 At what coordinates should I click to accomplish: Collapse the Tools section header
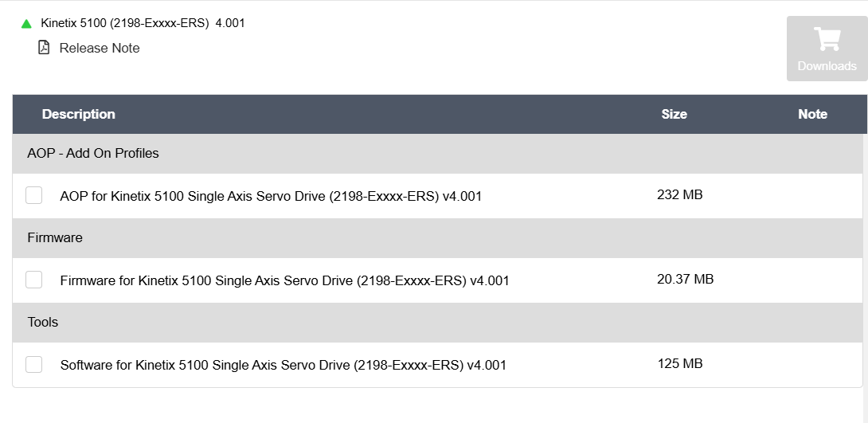tap(43, 322)
